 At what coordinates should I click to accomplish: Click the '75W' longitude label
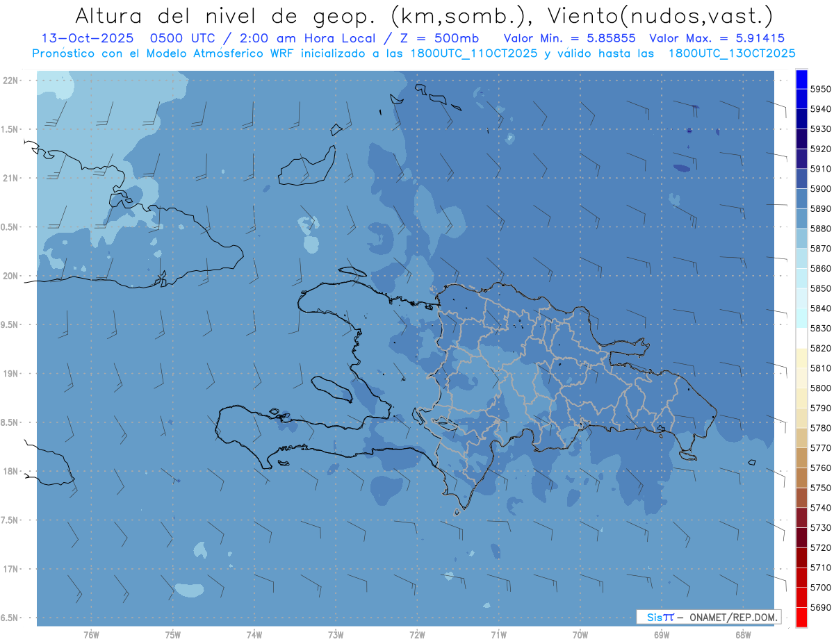click(173, 636)
